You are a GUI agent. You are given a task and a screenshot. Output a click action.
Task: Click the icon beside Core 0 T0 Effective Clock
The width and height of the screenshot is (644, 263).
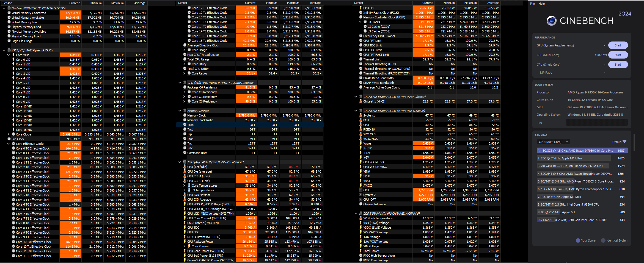pyautogui.click(x=13, y=148)
